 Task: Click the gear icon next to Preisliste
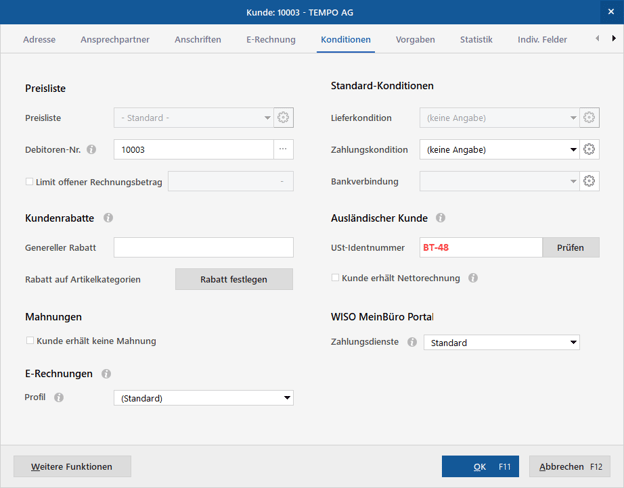tap(284, 118)
